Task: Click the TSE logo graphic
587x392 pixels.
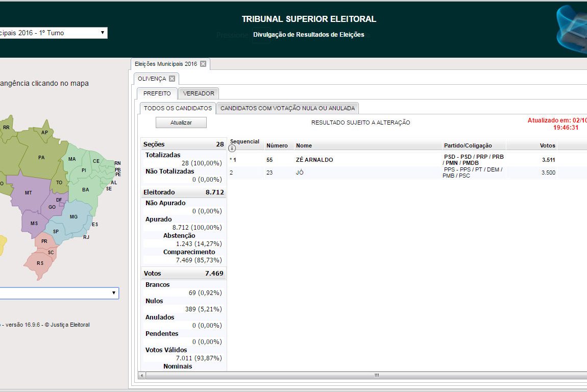Action: 572,29
